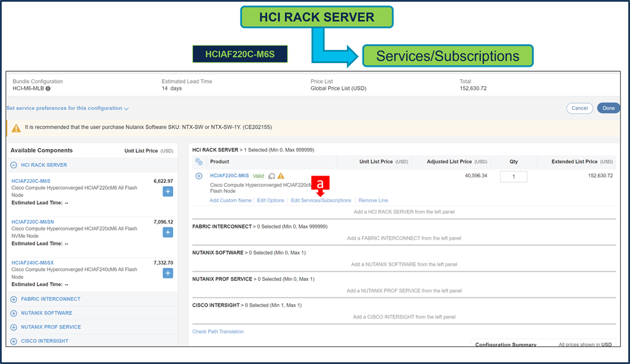The image size is (630, 364).
Task: Click 'Add a HCI RACK SERVER from the left panel' text
Action: tap(404, 212)
